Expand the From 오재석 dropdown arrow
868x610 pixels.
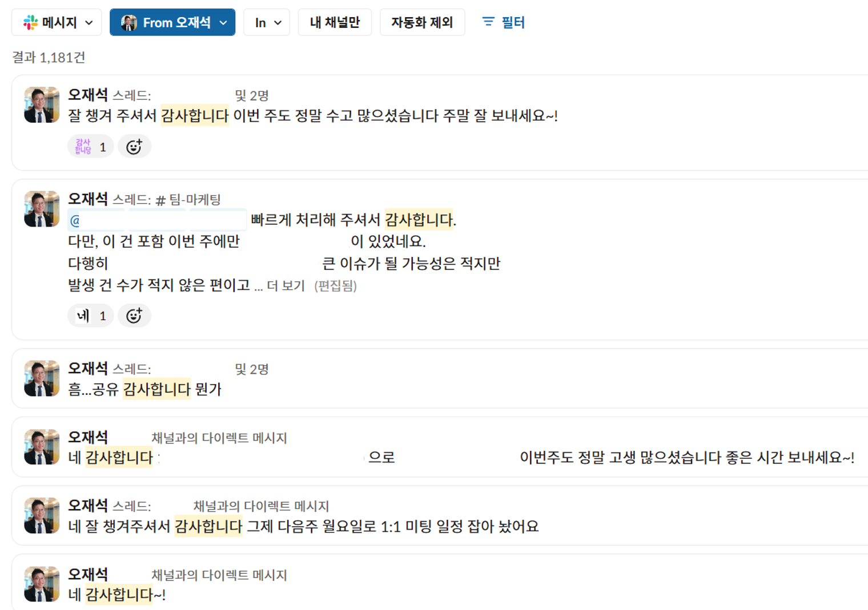click(223, 23)
